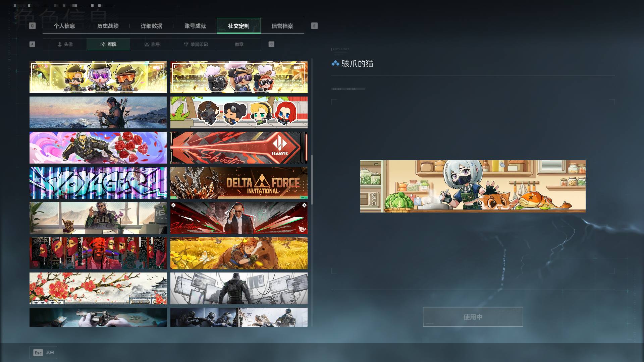
Task: Select the revolver in gloved hands dog tag
Action: (x=98, y=317)
